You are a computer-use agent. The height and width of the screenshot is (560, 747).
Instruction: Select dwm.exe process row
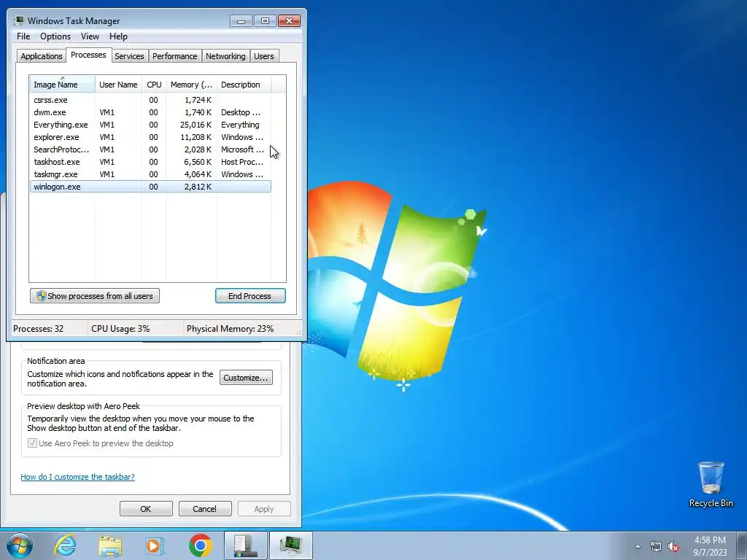[150, 112]
